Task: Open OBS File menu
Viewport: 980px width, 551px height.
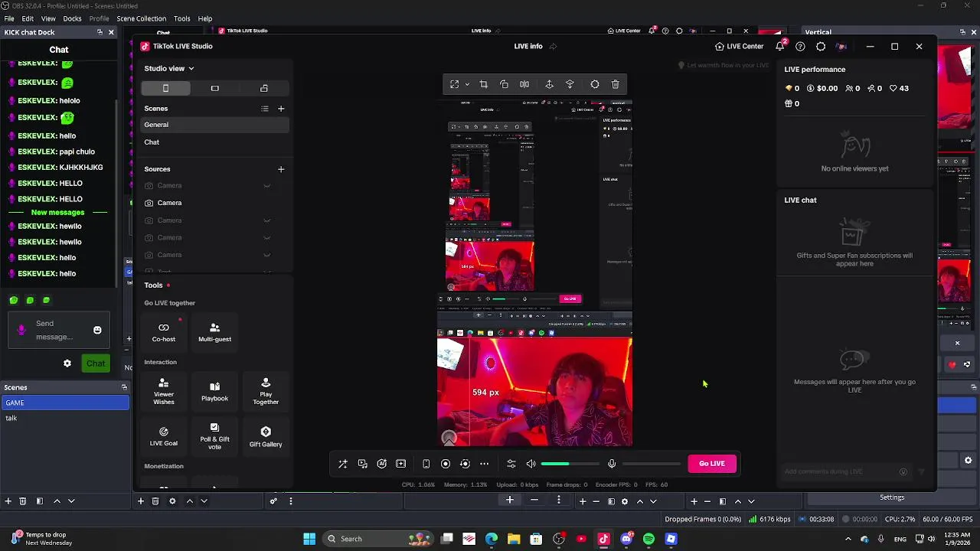Action: pos(9,18)
